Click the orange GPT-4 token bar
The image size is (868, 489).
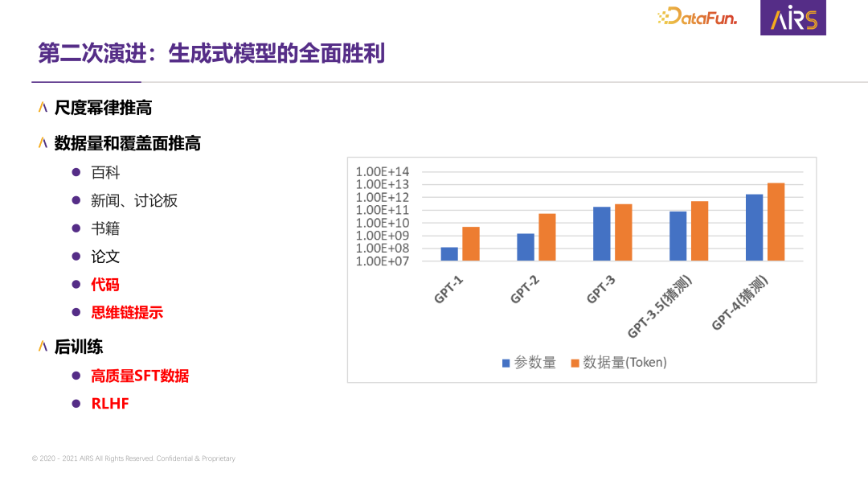(776, 222)
